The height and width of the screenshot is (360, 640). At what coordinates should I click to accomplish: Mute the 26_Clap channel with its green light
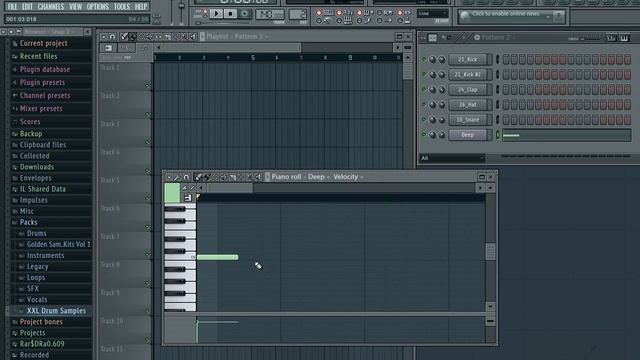tap(424, 90)
